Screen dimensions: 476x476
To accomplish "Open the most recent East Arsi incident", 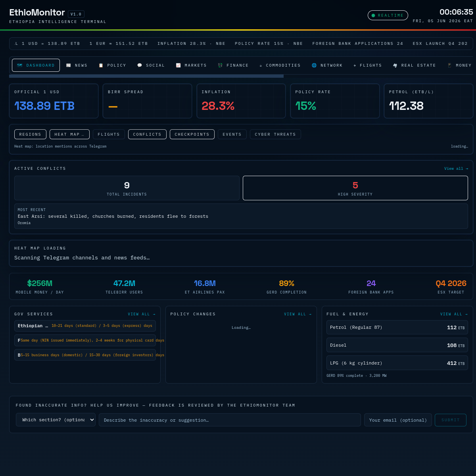I will [x=241, y=216].
